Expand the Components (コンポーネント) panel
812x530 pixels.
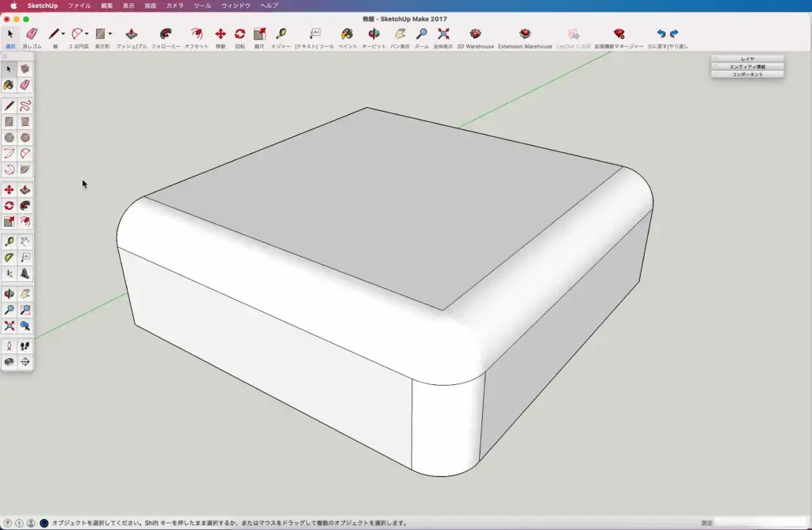coord(747,74)
